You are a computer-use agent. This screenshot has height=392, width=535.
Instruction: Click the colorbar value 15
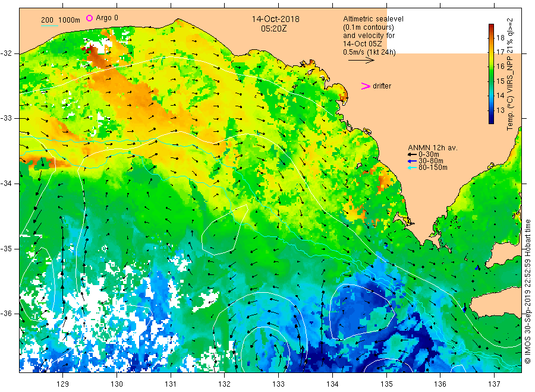500,81
